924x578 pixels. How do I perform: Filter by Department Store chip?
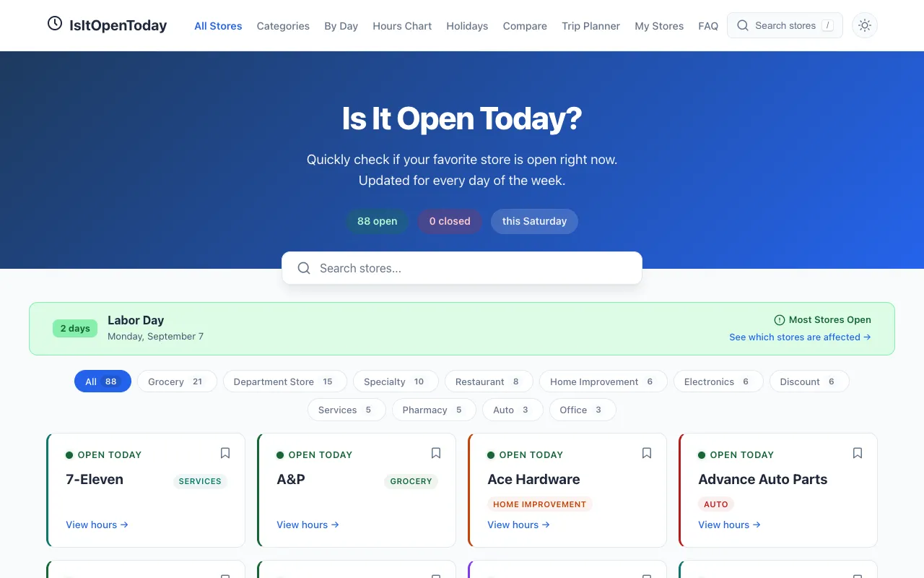[284, 381]
